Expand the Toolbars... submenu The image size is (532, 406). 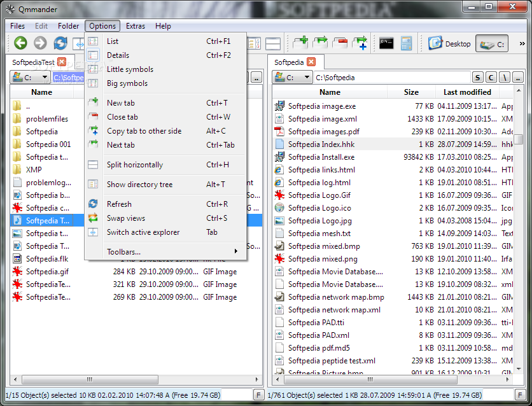pos(165,251)
